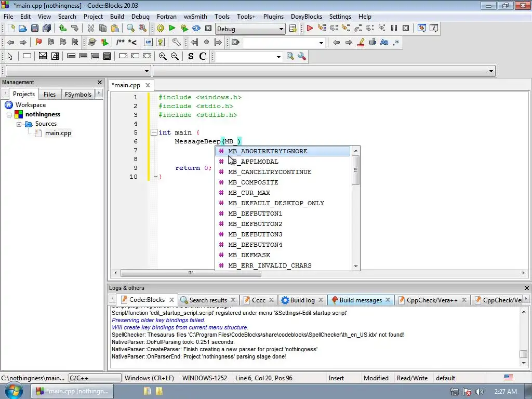Click the volume speaker tray icon
Image resolution: width=532 pixels, height=399 pixels.
tap(479, 392)
